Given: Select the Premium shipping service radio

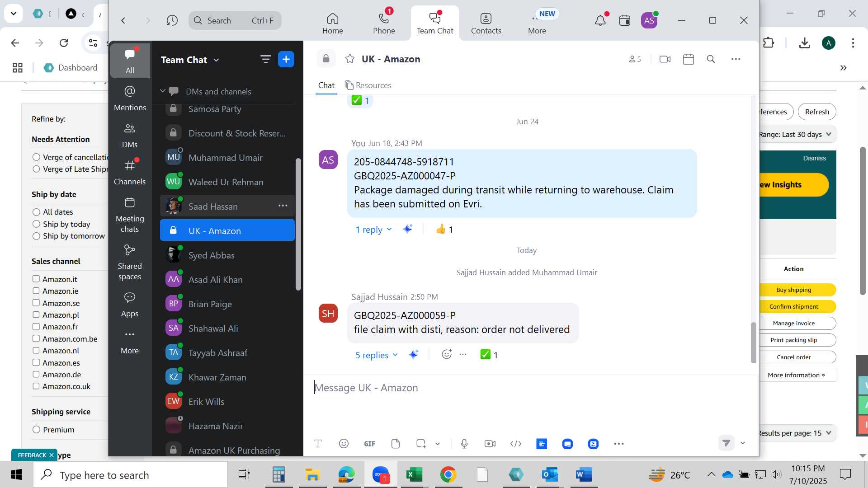Looking at the screenshot, I should (x=36, y=430).
